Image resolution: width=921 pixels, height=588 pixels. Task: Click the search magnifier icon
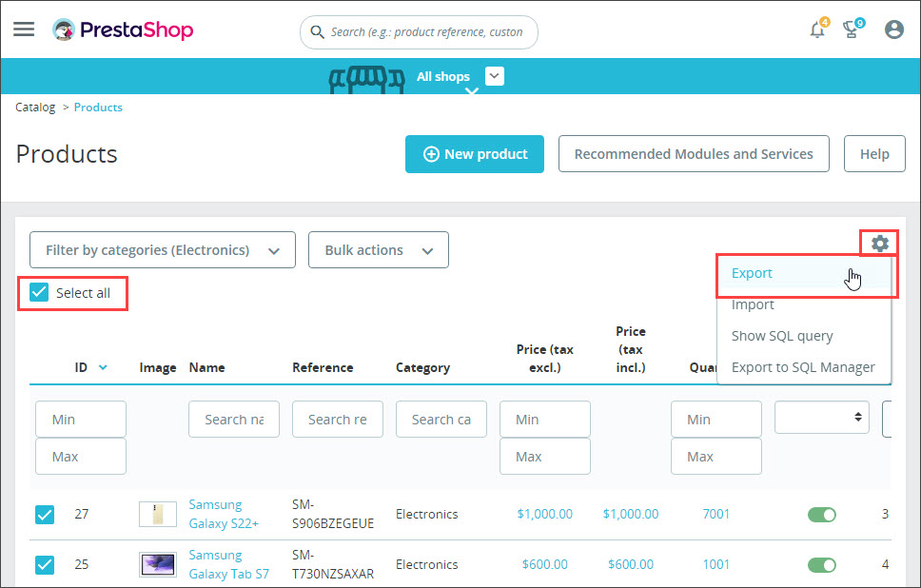pos(317,31)
